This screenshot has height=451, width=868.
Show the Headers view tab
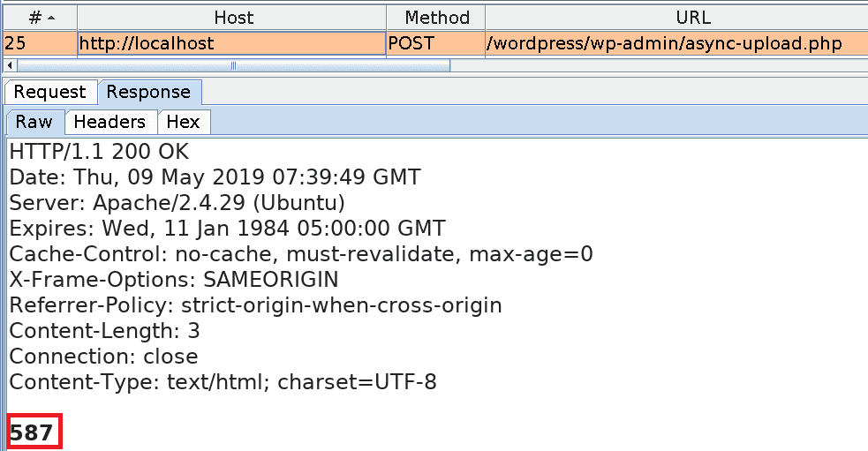(109, 122)
